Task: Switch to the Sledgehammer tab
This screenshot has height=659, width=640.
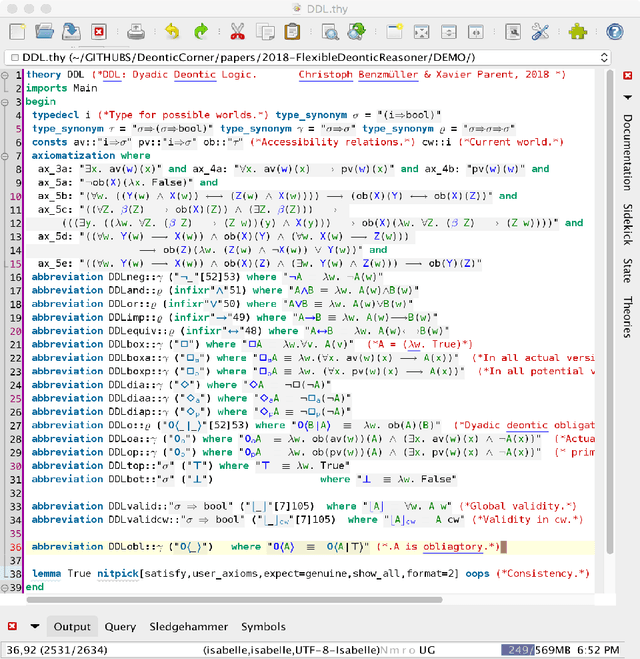Action: [188, 627]
